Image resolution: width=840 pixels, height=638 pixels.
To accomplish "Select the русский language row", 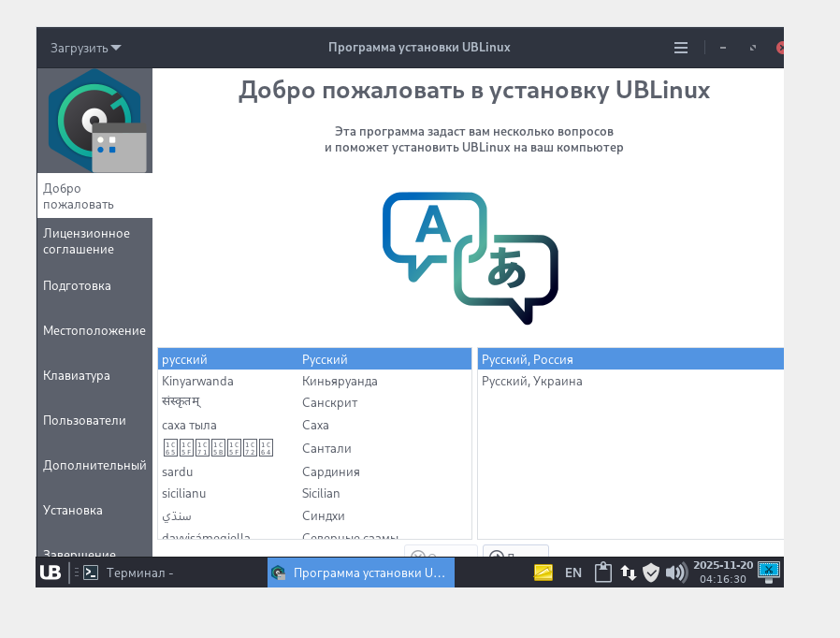I will click(314, 359).
